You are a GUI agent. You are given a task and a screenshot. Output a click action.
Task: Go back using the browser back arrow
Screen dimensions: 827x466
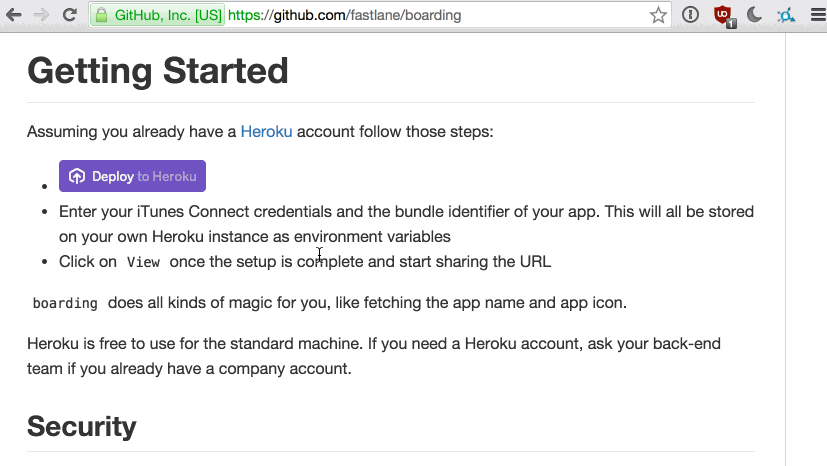(14, 15)
